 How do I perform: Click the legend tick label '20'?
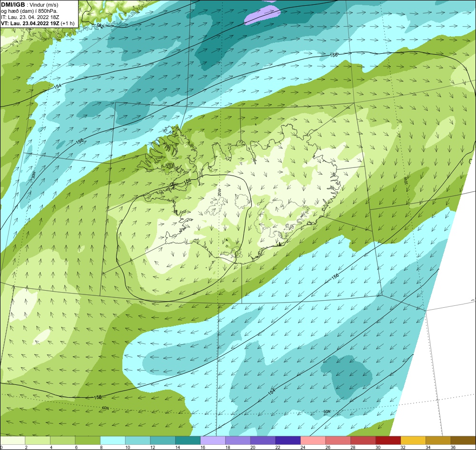(253, 447)
